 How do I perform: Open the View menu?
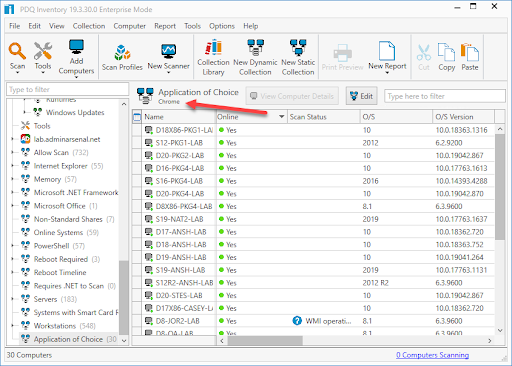coord(57,26)
